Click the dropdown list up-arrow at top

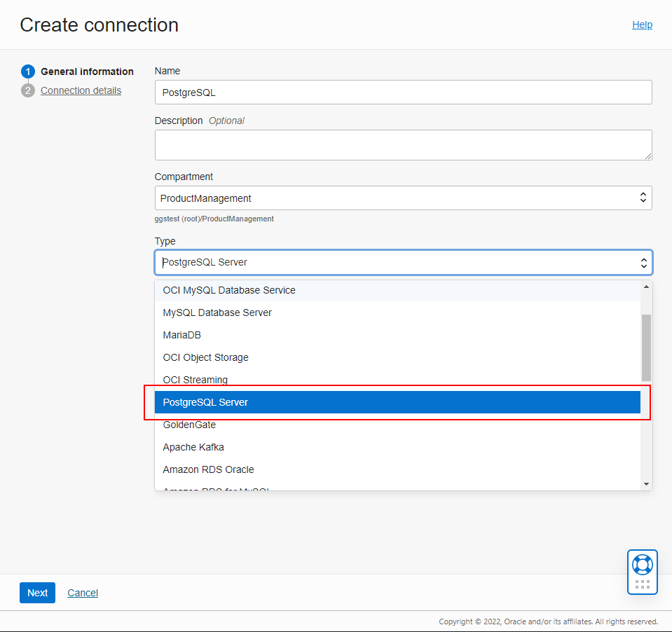click(646, 285)
